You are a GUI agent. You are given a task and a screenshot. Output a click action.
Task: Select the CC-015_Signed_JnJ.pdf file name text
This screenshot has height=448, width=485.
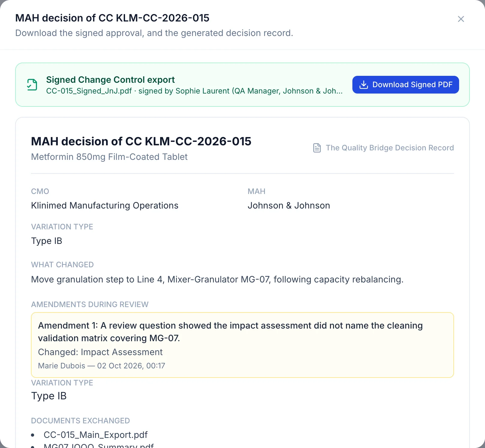tap(89, 91)
